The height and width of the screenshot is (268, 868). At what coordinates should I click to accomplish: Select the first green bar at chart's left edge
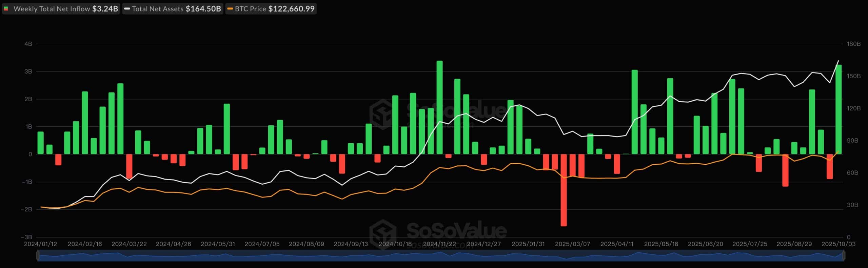click(x=40, y=143)
